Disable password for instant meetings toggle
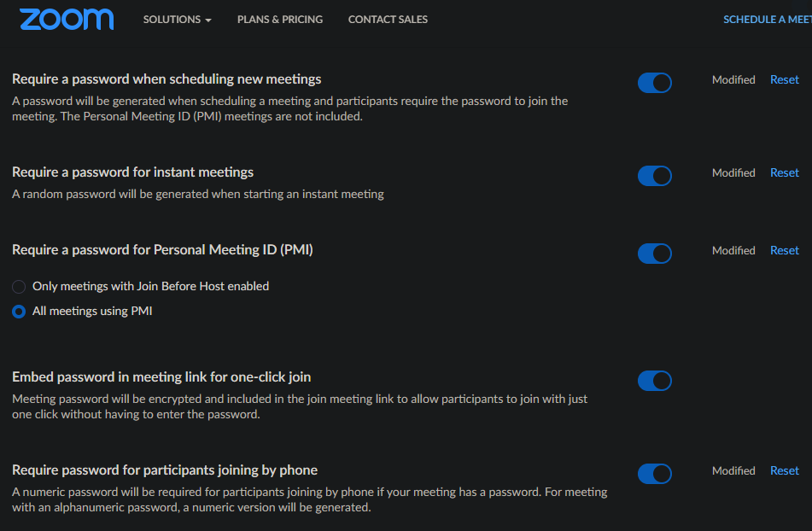This screenshot has width=812, height=531. 655,176
